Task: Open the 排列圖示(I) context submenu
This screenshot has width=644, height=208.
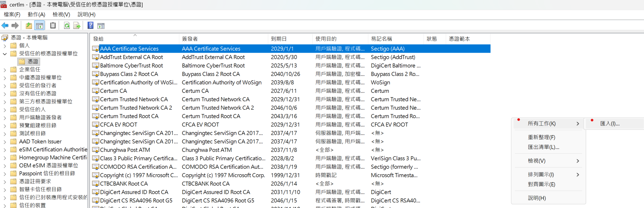Action: point(549,175)
